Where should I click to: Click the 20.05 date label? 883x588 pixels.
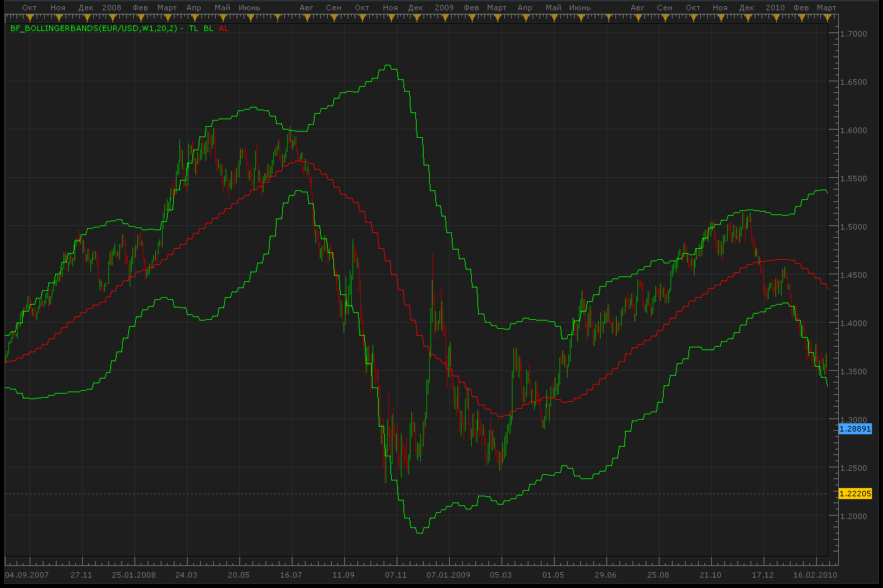[239, 574]
